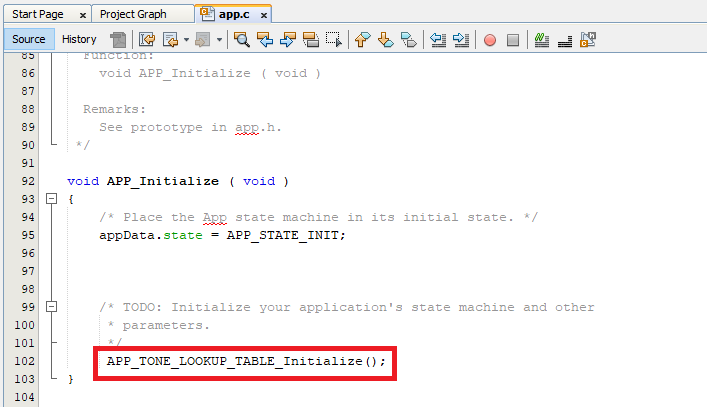The image size is (707, 407).
Task: Open the Forward history dropdown arrow
Action: coord(219,40)
